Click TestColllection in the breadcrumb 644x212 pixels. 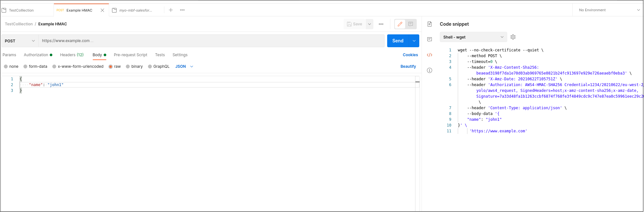click(x=19, y=24)
